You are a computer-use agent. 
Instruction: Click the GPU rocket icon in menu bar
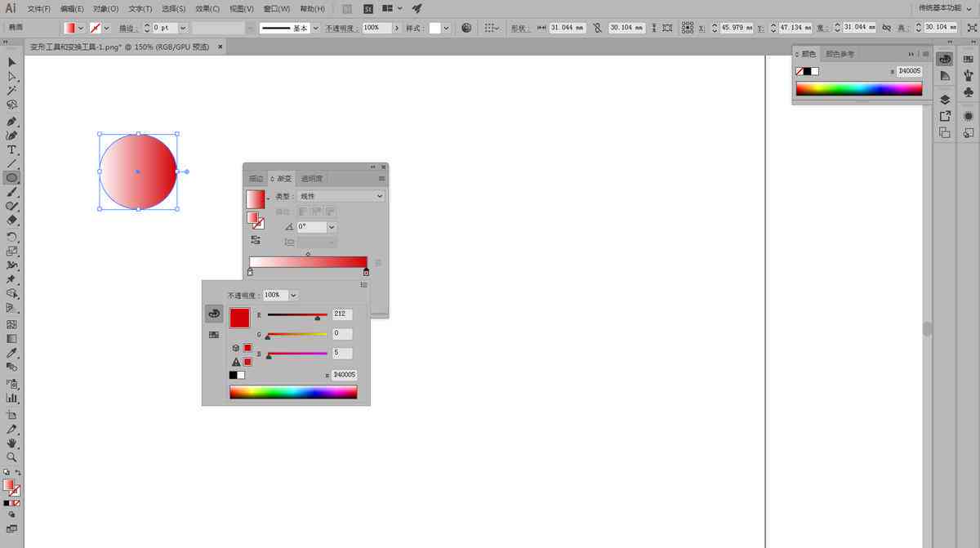point(417,8)
